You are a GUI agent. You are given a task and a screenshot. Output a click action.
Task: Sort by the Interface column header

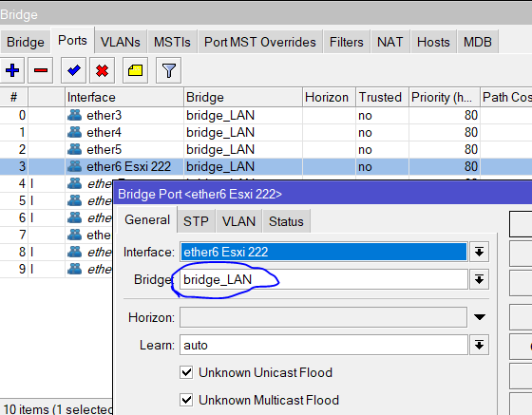coord(124,97)
